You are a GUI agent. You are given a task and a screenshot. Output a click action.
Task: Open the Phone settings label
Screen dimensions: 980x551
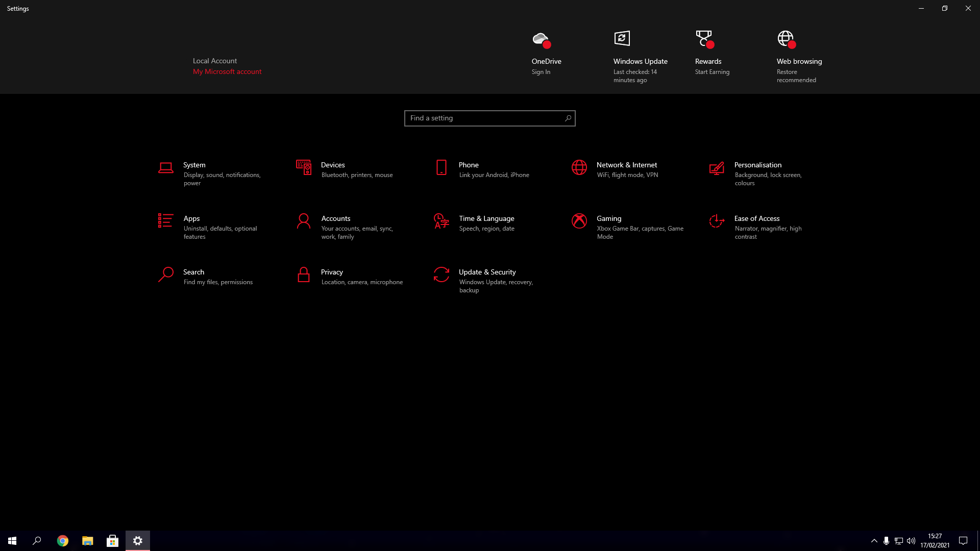click(469, 165)
